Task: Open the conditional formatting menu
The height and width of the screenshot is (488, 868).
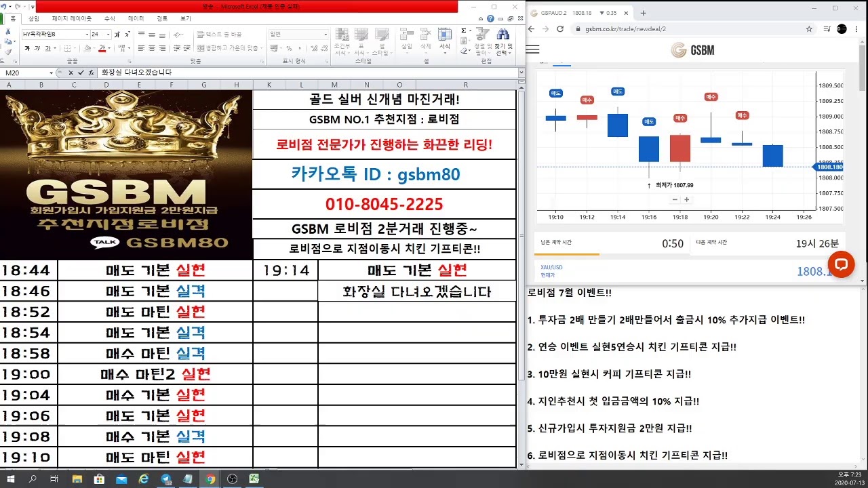Action: pos(342,42)
